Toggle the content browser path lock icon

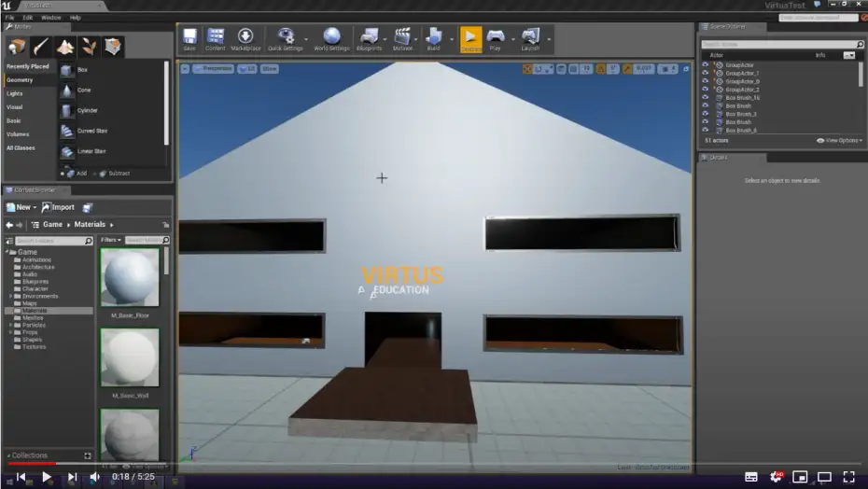click(x=166, y=225)
